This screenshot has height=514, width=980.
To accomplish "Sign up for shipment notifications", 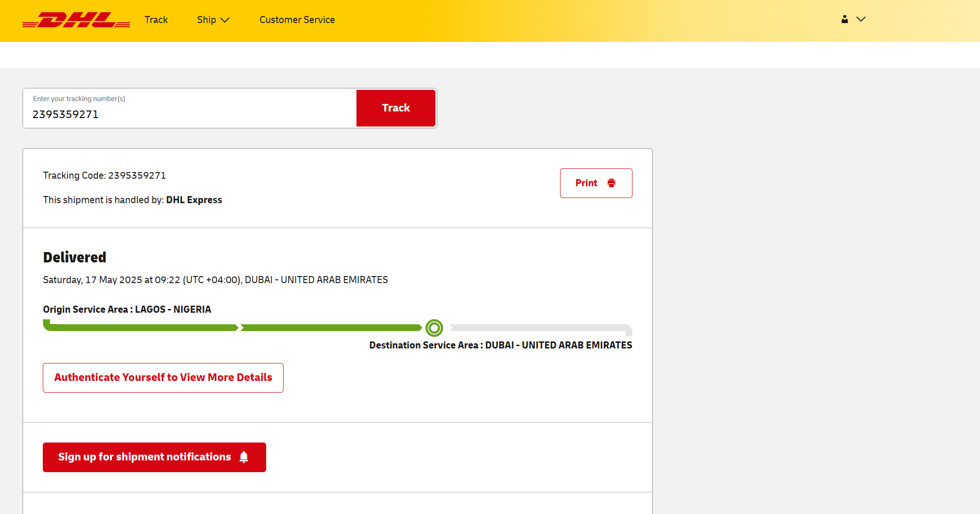I will pyautogui.click(x=154, y=457).
